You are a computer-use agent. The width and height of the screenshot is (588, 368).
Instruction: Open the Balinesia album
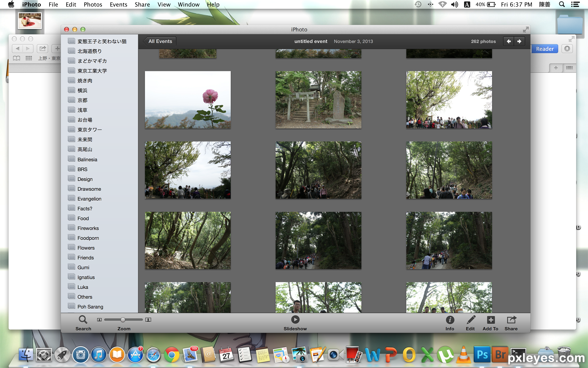(x=87, y=159)
